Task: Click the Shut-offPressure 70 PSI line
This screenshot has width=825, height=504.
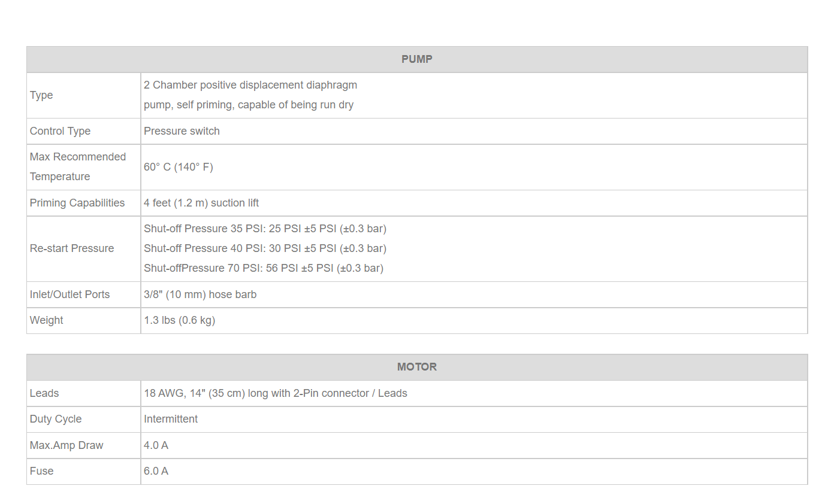Action: point(264,268)
